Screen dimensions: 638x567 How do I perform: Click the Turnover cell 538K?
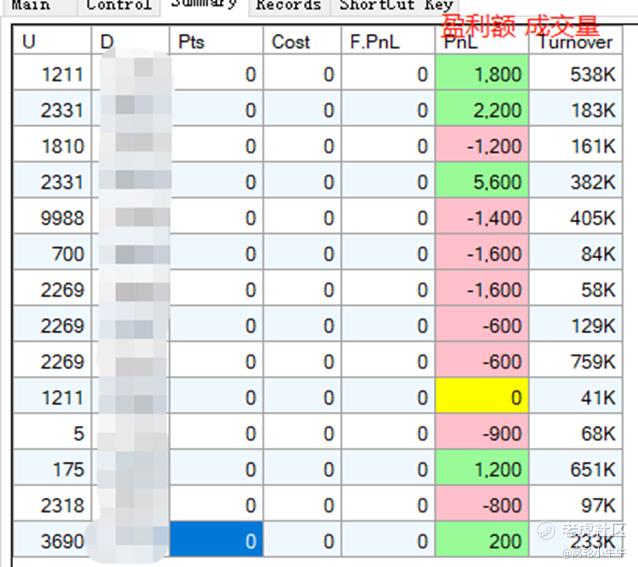point(575,73)
